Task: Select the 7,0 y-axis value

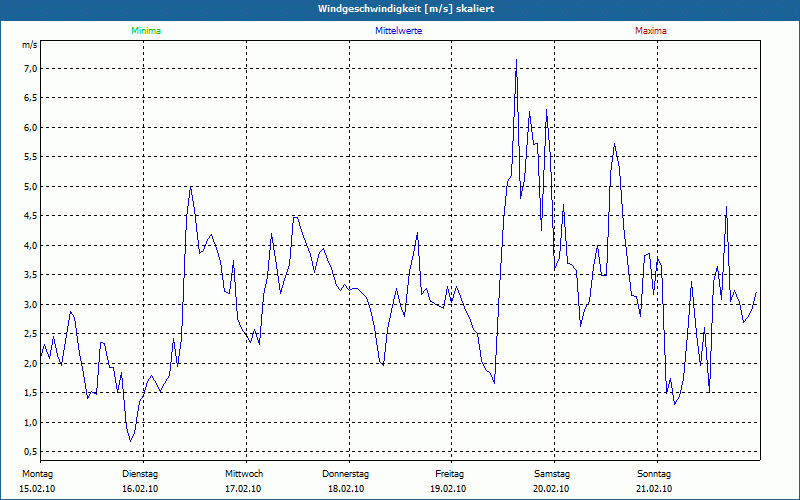Action: click(31, 68)
